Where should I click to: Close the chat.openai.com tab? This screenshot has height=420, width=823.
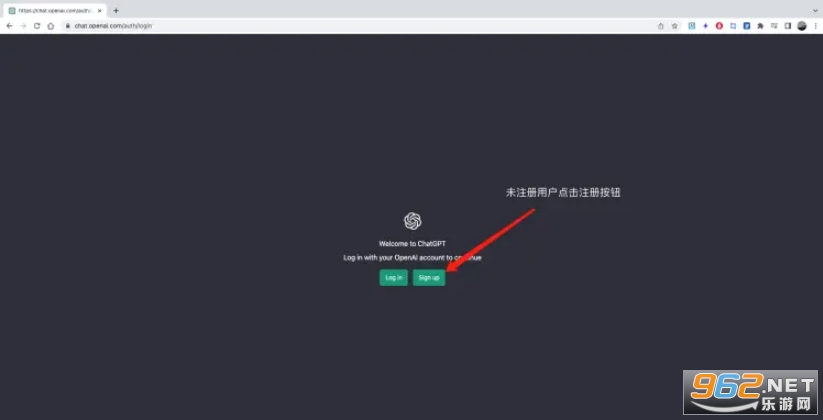click(99, 10)
